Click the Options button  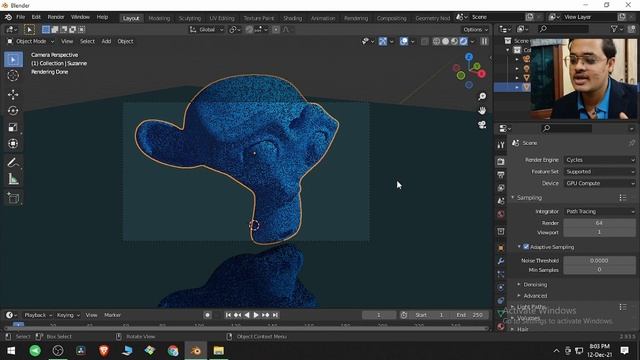point(475,29)
